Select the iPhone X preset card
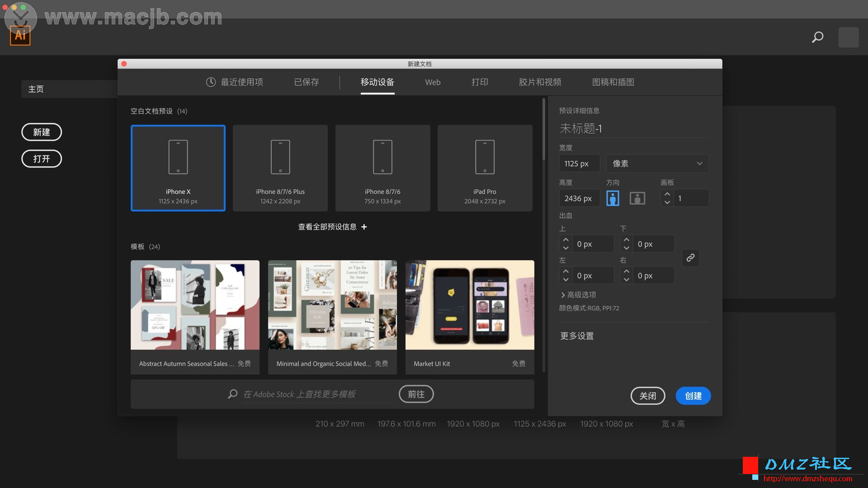The image size is (868, 488). [x=178, y=168]
